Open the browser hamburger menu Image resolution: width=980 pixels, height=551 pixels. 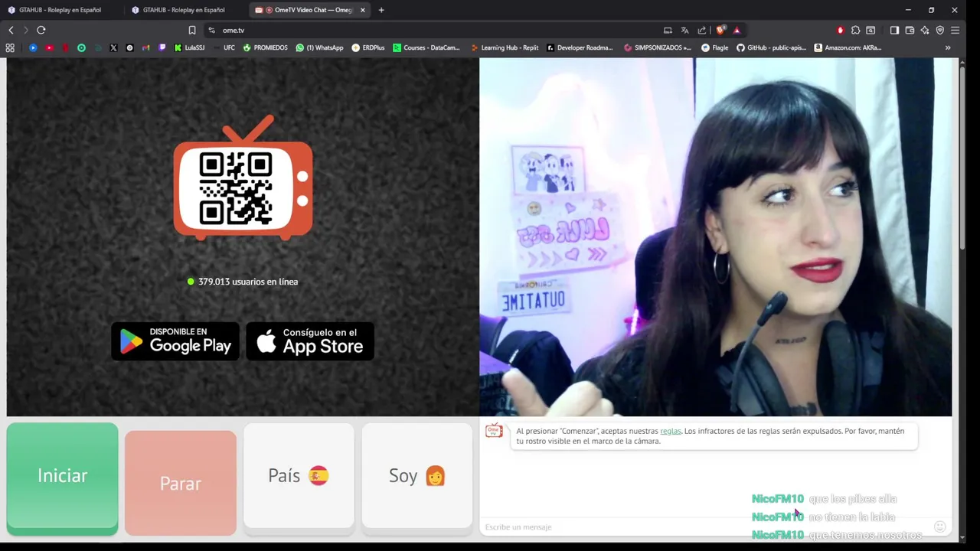coord(955,30)
